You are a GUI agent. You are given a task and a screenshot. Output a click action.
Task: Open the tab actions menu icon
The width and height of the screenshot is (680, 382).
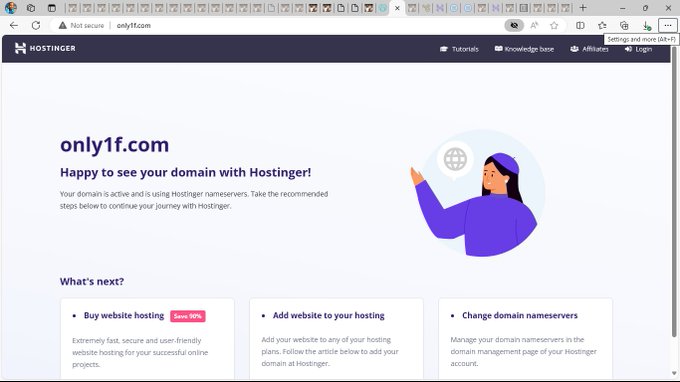(x=52, y=8)
